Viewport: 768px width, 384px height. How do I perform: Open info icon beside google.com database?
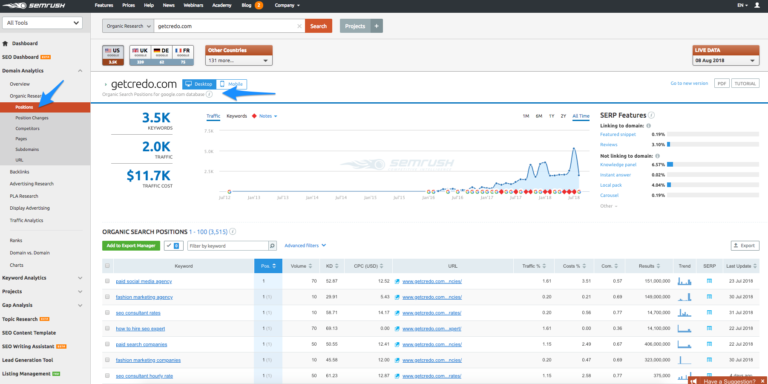click(209, 94)
